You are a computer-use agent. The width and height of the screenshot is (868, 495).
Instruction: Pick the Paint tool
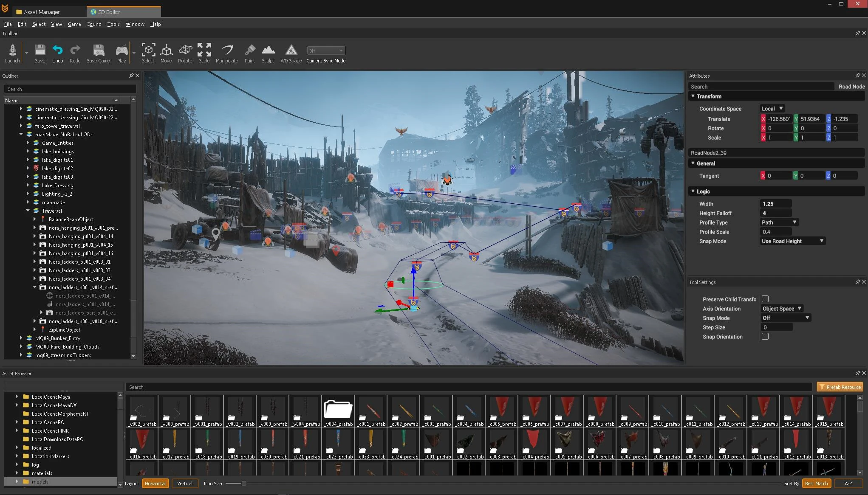coord(250,51)
